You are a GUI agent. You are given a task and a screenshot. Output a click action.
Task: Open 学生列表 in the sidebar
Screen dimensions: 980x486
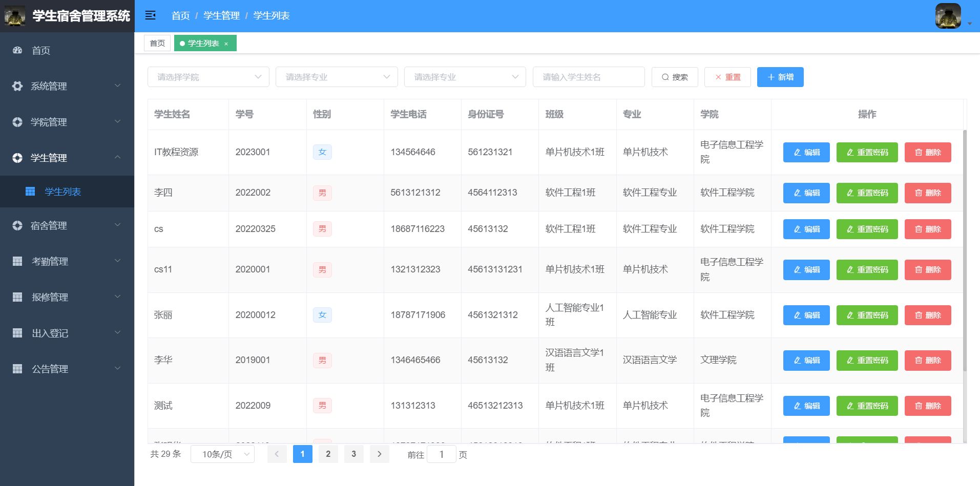pos(67,192)
